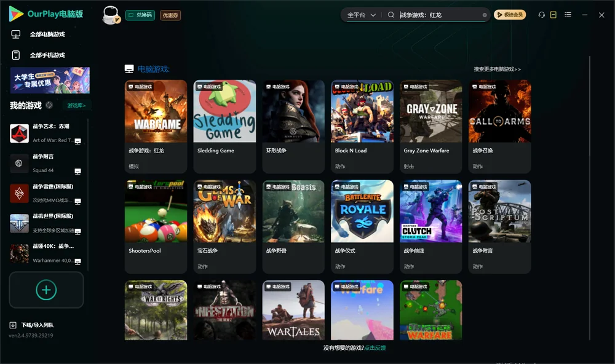The image size is (615, 364).
Task: Focus the search input field
Action: pyautogui.click(x=439, y=15)
